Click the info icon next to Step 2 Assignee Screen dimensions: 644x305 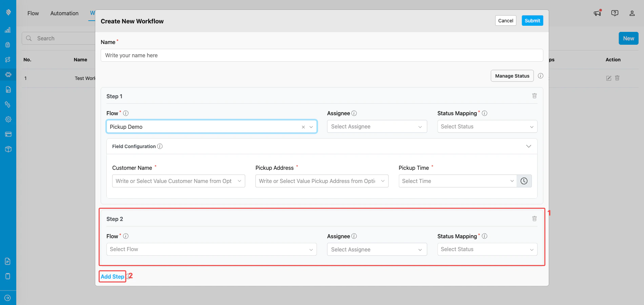354,236
